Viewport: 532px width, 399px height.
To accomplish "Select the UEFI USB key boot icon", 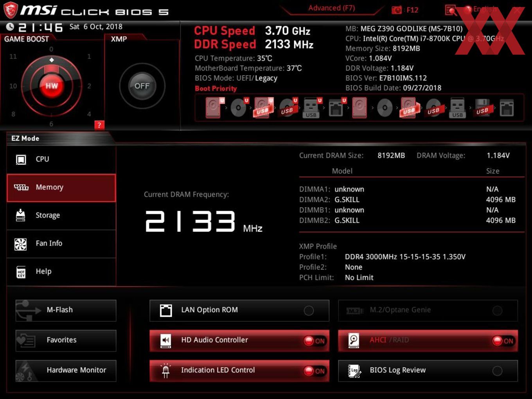I will coord(312,108).
